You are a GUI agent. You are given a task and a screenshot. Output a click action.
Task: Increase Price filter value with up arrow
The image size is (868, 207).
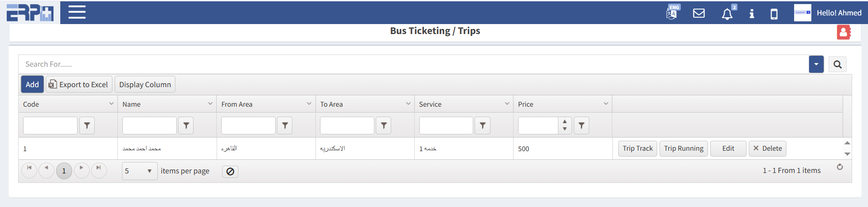[565, 122]
